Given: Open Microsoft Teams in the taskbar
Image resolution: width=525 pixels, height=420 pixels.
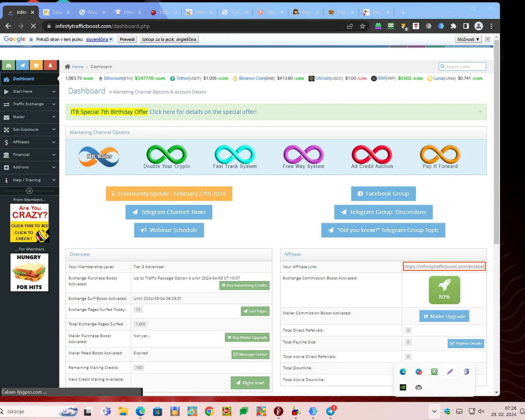Looking at the screenshot, I should (x=106, y=411).
